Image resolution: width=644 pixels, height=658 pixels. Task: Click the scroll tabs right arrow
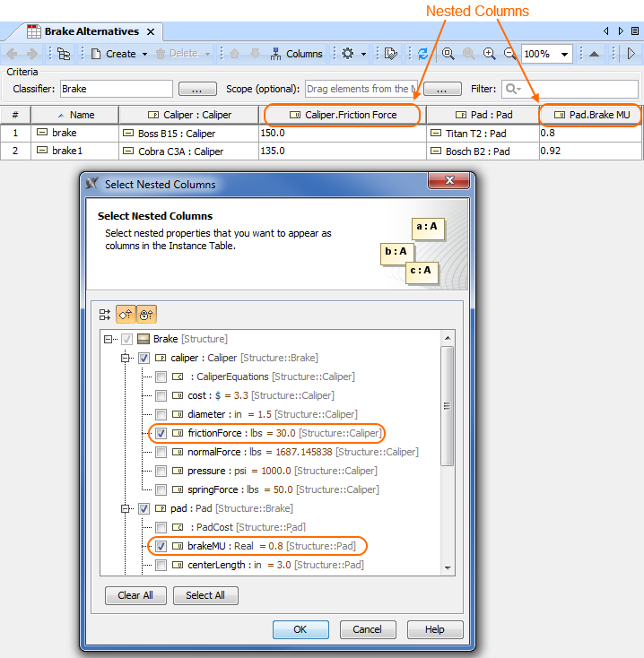coord(621,31)
